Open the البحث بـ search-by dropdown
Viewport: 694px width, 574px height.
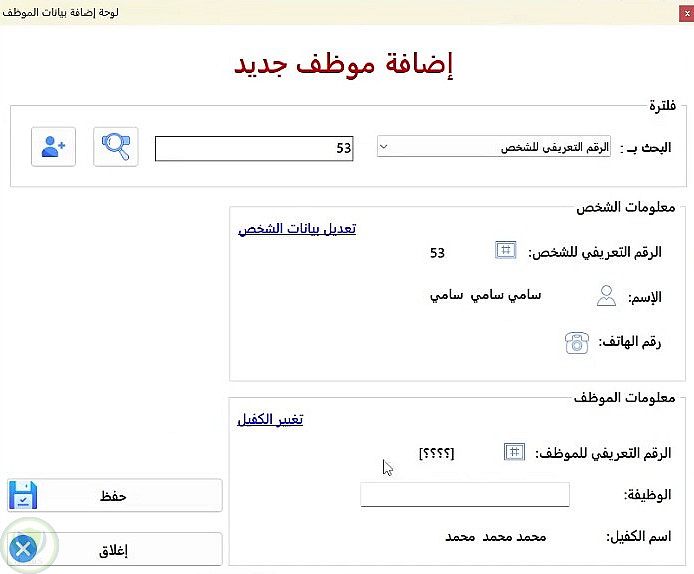click(494, 146)
